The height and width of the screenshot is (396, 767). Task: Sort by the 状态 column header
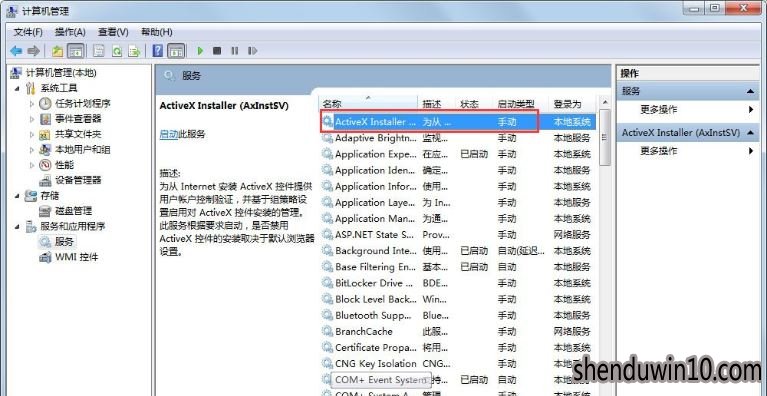point(474,104)
